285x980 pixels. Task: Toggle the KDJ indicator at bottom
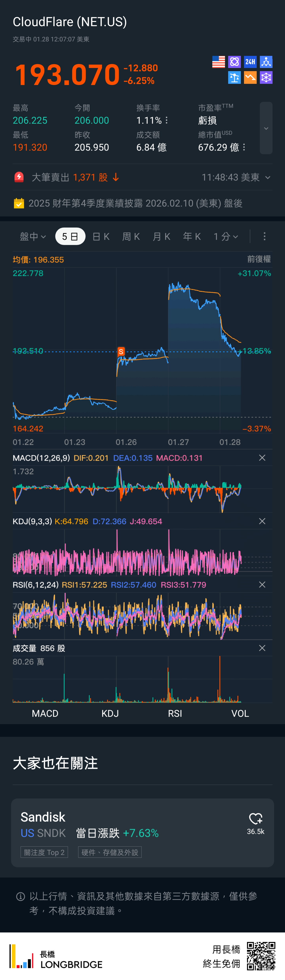[110, 713]
